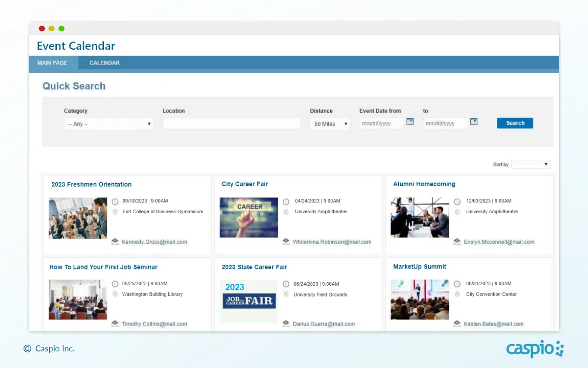Open the calendar picker for Event Date from
Viewport: 588px width, 368px height.
[410, 122]
